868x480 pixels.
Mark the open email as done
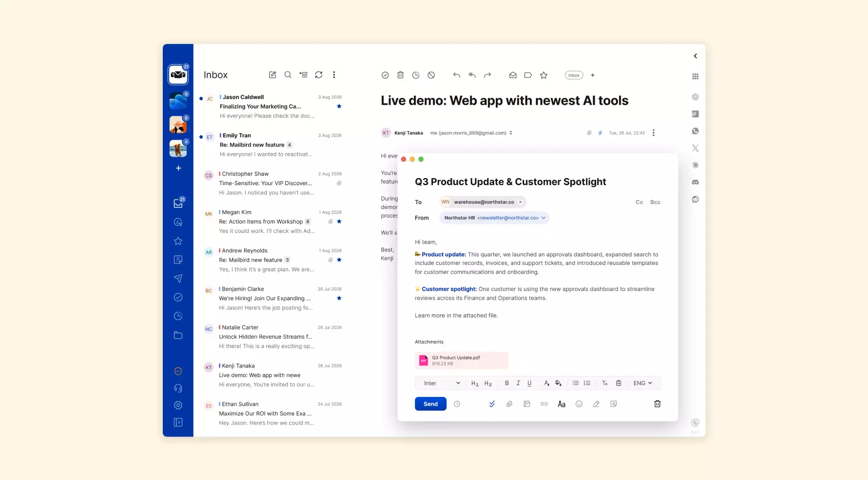point(385,75)
